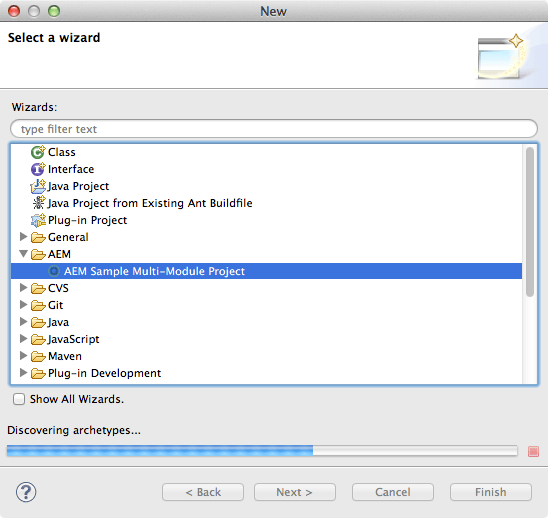Select AEM Sample Multi-Module Project icon
548x518 pixels.
pyautogui.click(x=54, y=271)
